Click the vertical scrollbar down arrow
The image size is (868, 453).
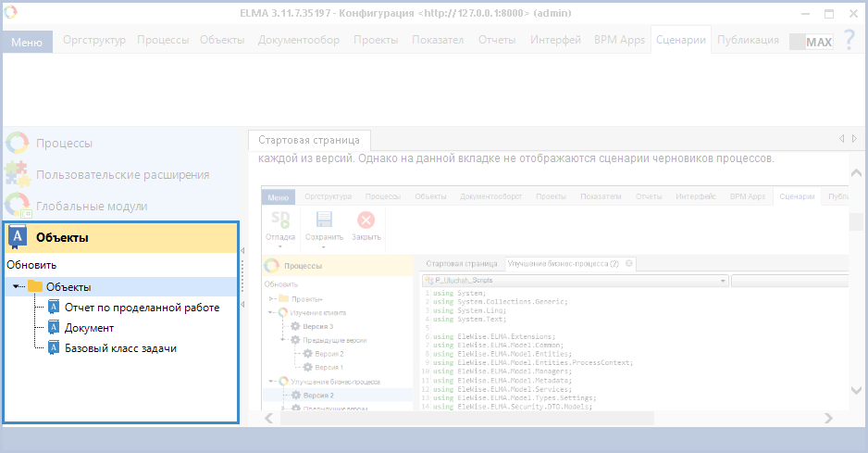857,390
